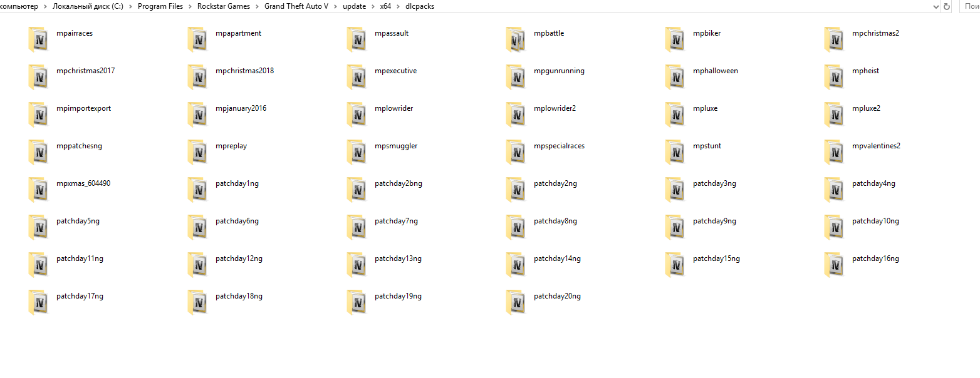Screen dimensions: 980x378
Task: Select the patchday4ng folder icon
Action: 834,190
